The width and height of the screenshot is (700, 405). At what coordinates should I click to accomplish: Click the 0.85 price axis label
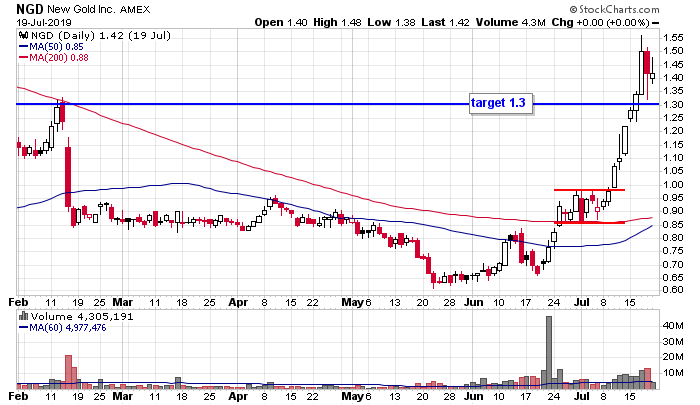pyautogui.click(x=673, y=224)
